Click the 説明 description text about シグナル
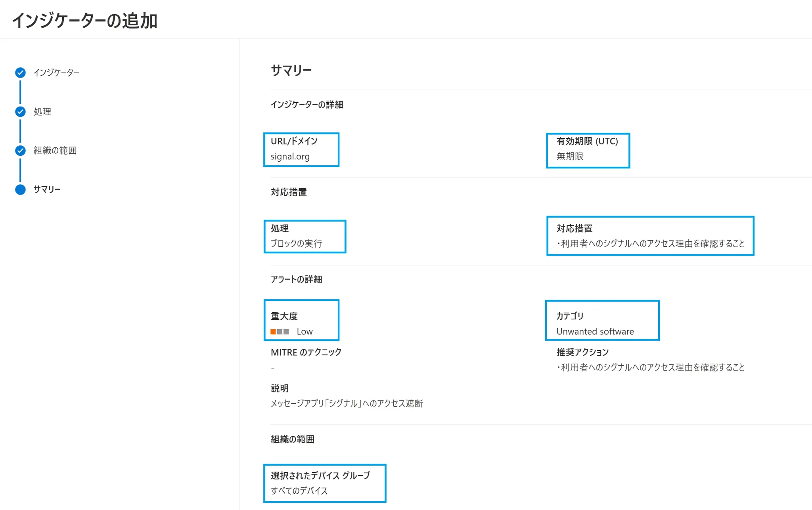The height and width of the screenshot is (510, 812). click(347, 403)
